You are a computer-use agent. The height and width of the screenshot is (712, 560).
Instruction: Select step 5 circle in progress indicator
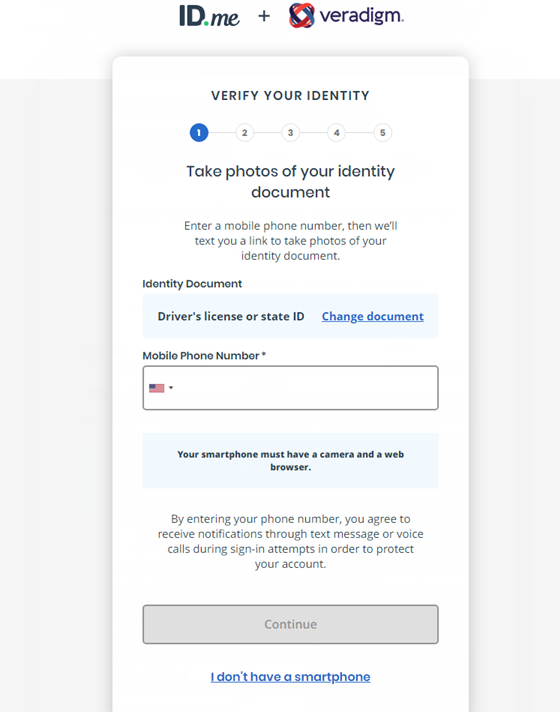tap(383, 133)
